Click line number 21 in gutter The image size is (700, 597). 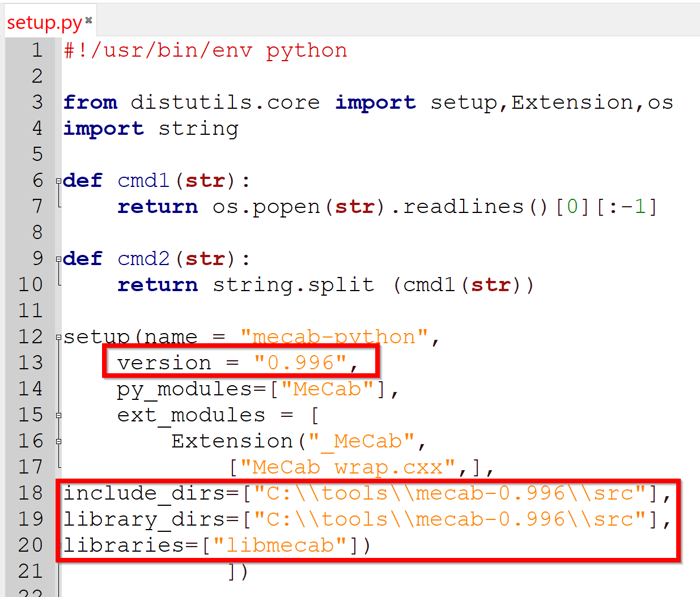pyautogui.click(x=31, y=571)
